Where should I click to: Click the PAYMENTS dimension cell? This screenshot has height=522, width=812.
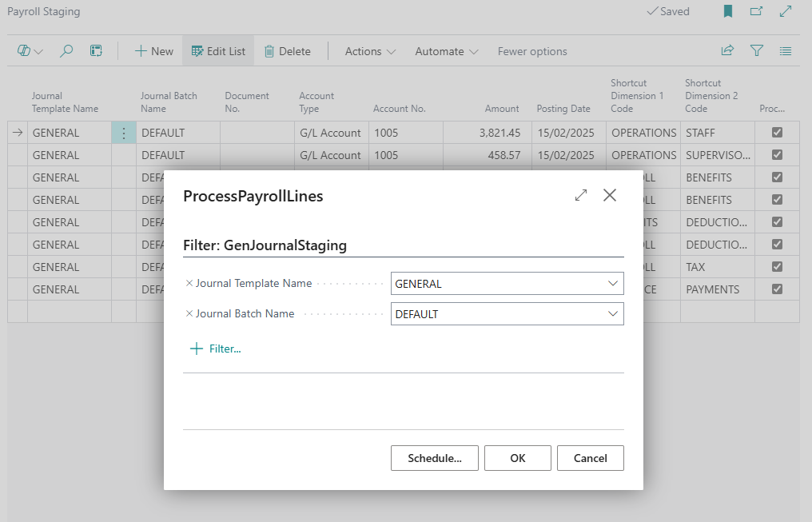point(718,289)
